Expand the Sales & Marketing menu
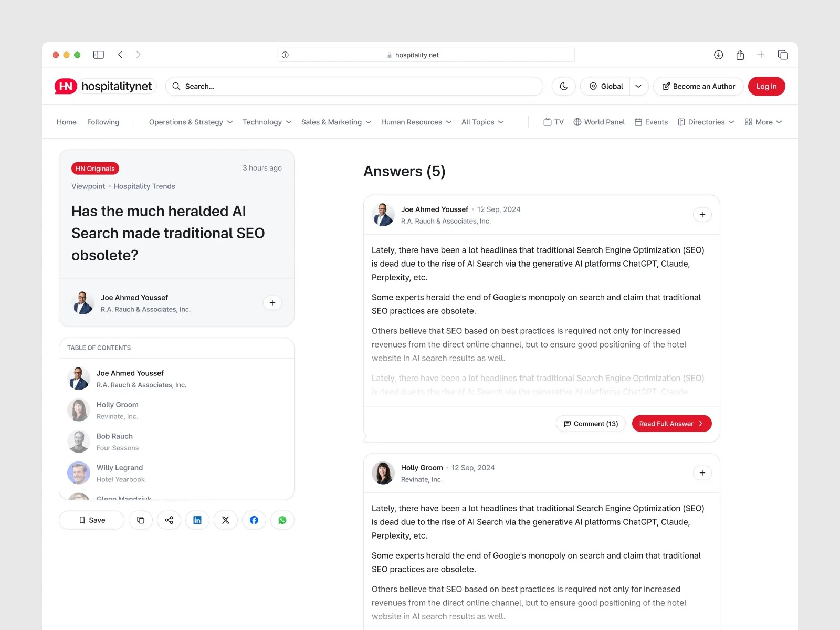The image size is (840, 630). coord(337,122)
